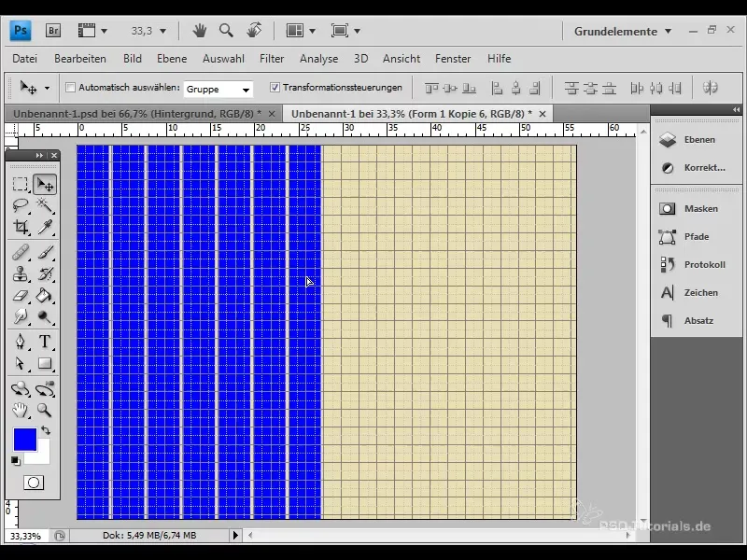Click the Hand tool in top bar
The height and width of the screenshot is (560, 747).
pyautogui.click(x=200, y=31)
